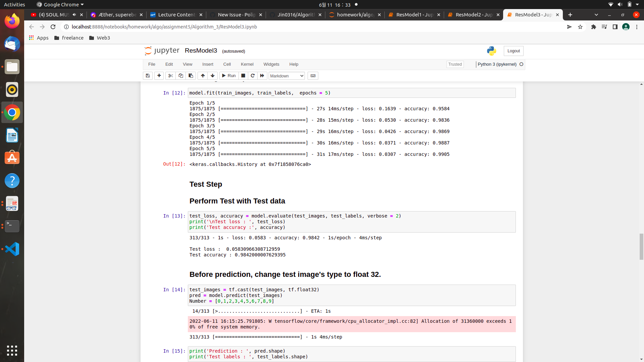Open the command palette keyboard icon
Viewport: 644px width, 362px height.
point(313,76)
